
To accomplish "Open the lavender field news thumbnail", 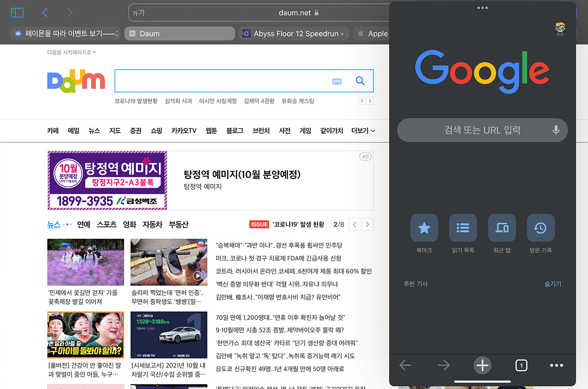I will (x=85, y=262).
